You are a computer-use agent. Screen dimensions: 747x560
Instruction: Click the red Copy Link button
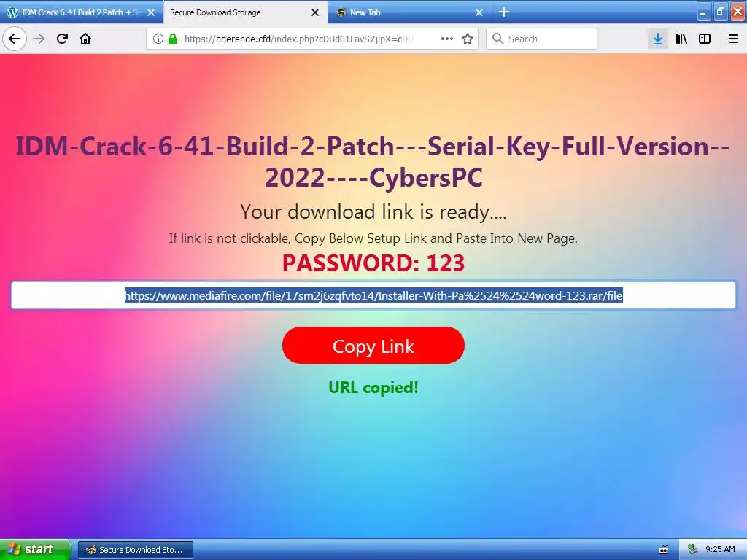click(x=373, y=346)
